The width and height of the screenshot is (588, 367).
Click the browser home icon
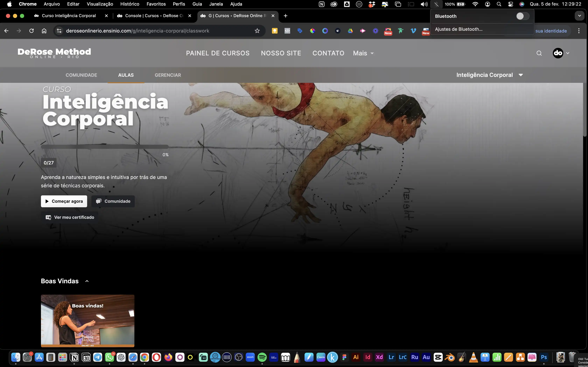[44, 31]
